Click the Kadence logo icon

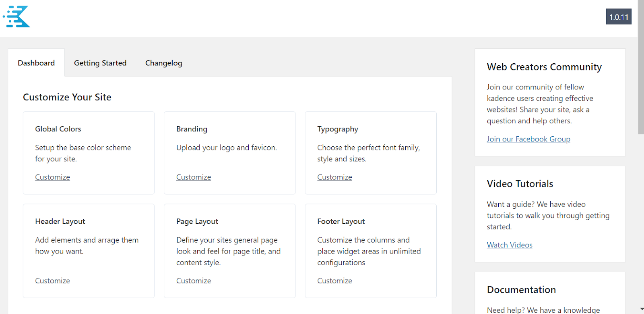[17, 17]
